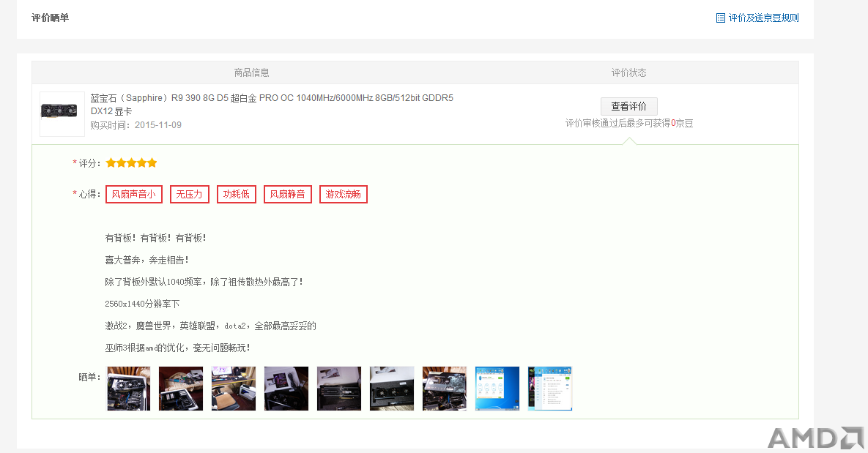Toggle the 风扇静音 tag
The height and width of the screenshot is (453, 868).
pyautogui.click(x=288, y=194)
